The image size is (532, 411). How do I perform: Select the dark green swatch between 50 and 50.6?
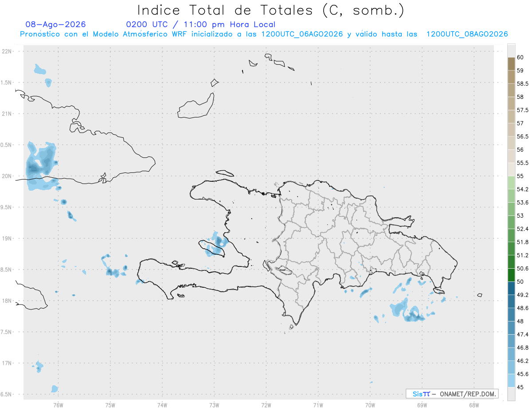click(x=511, y=275)
